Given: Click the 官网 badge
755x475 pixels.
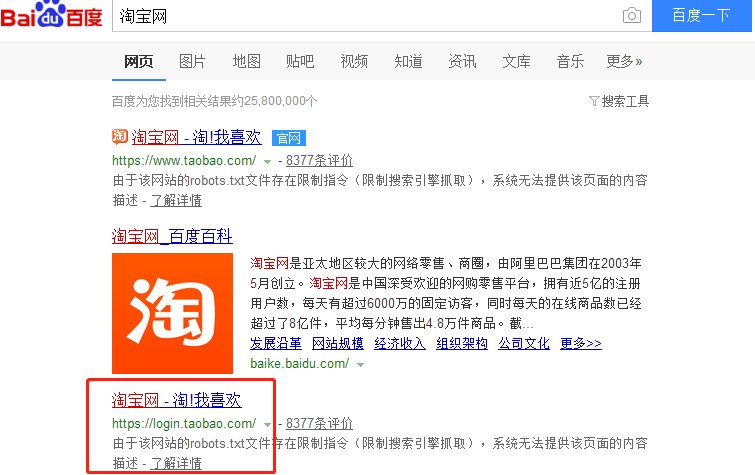Looking at the screenshot, I should pos(288,138).
